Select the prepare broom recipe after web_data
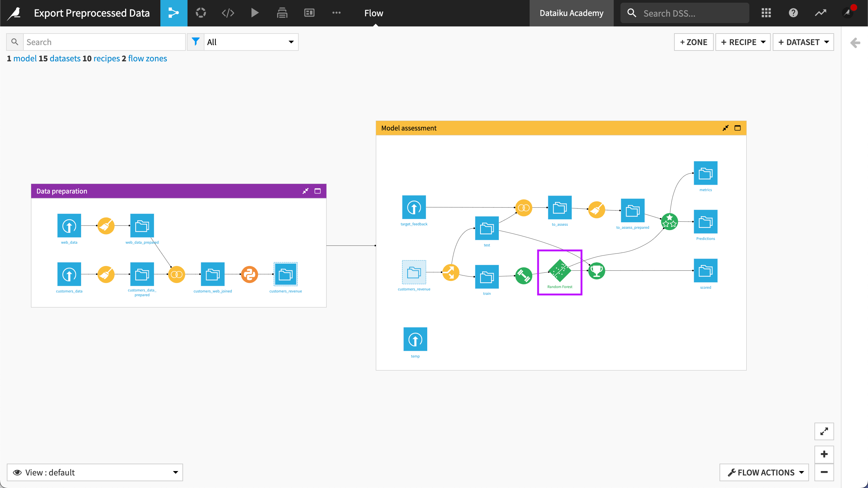This screenshot has width=868, height=488. [x=105, y=226]
